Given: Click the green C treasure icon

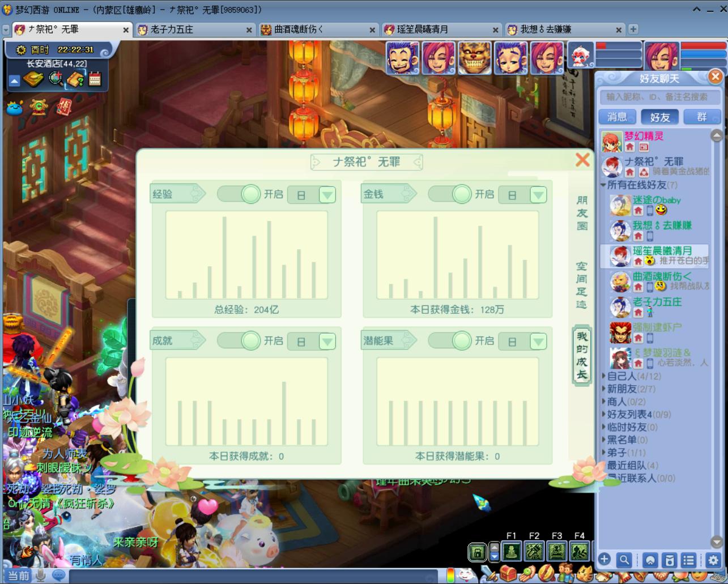Looking at the screenshot, I should tap(39, 106).
